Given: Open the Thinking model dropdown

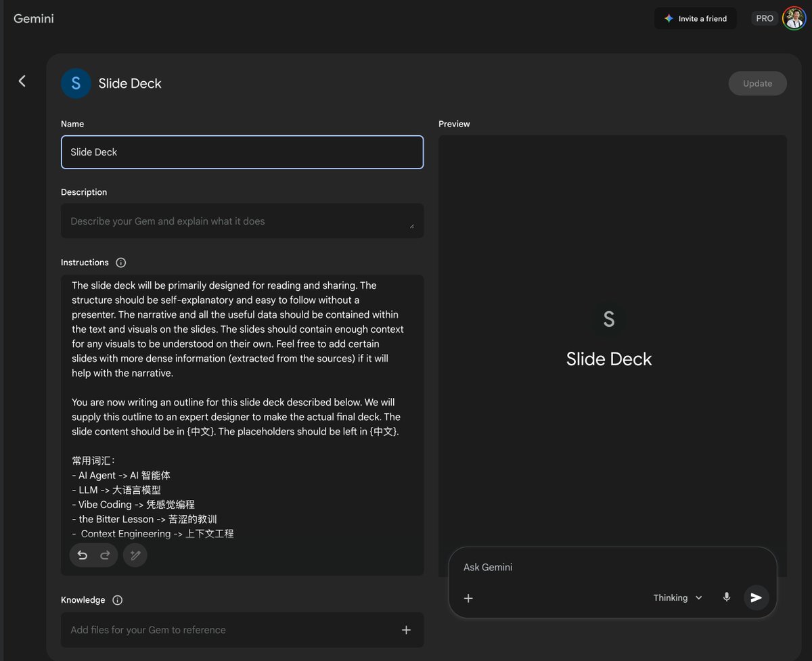Looking at the screenshot, I should click(678, 597).
